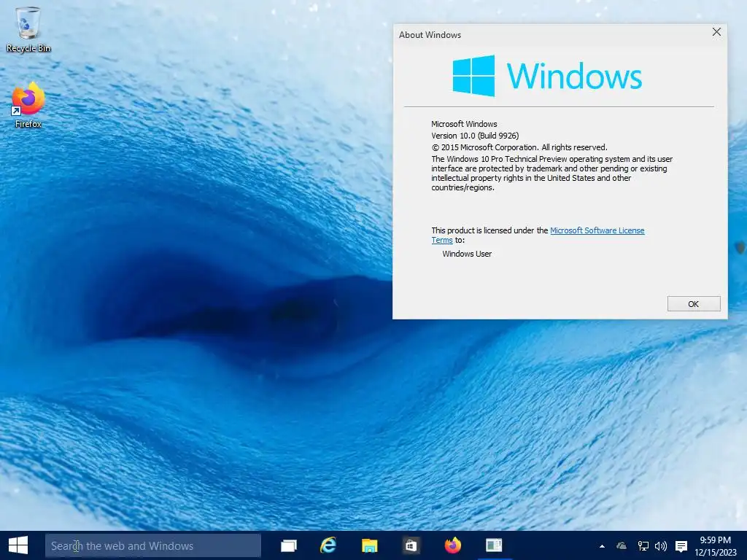Show hidden tray icons arrow
This screenshot has width=747, height=560.
coord(602,546)
